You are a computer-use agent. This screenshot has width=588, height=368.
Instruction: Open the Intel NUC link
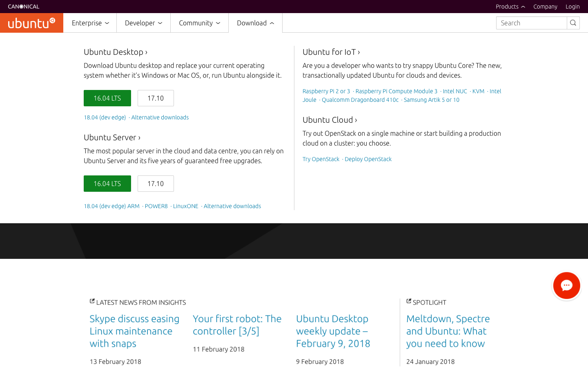pyautogui.click(x=455, y=91)
